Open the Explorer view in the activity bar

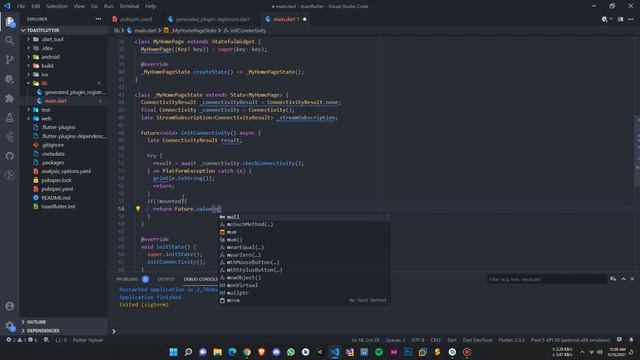point(9,22)
